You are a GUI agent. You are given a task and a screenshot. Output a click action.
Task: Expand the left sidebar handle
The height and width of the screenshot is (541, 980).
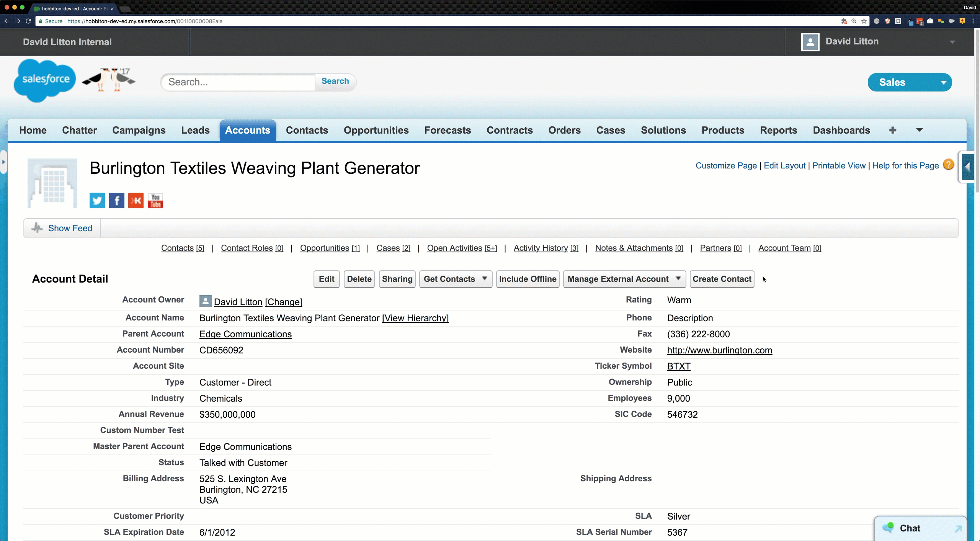3,162
